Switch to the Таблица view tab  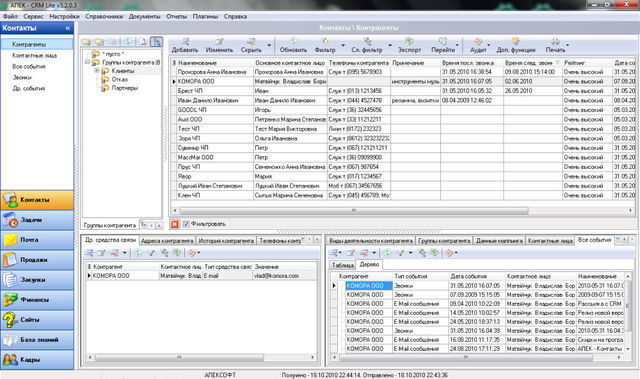point(342,265)
